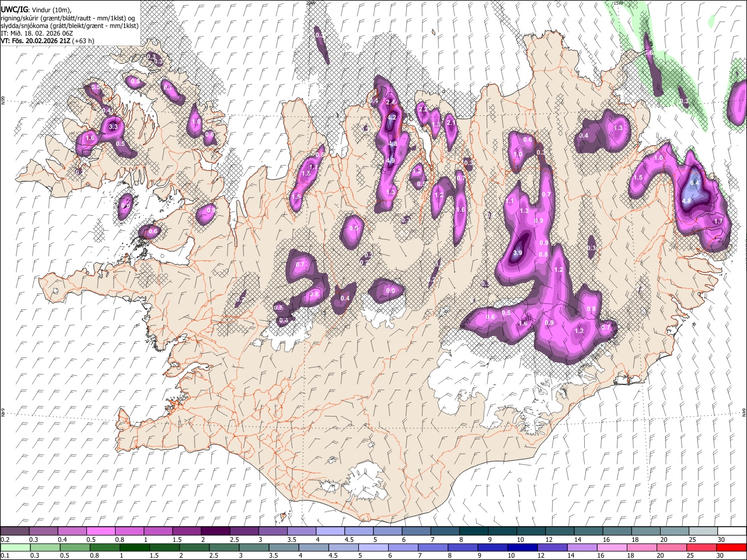Pick rain-scale swatch between 14 and 16
The image size is (747, 560).
(582, 547)
